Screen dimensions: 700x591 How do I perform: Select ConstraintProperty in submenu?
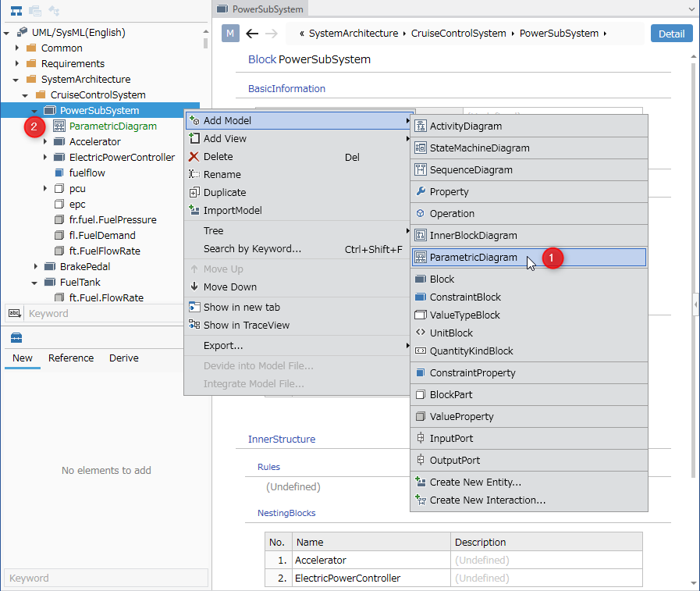[529, 372]
